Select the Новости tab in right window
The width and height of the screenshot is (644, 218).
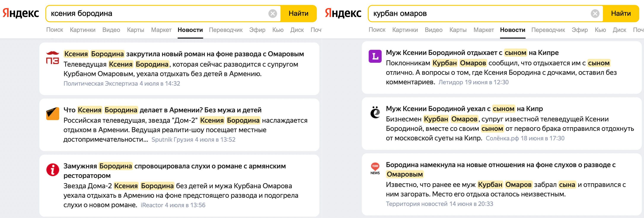513,30
